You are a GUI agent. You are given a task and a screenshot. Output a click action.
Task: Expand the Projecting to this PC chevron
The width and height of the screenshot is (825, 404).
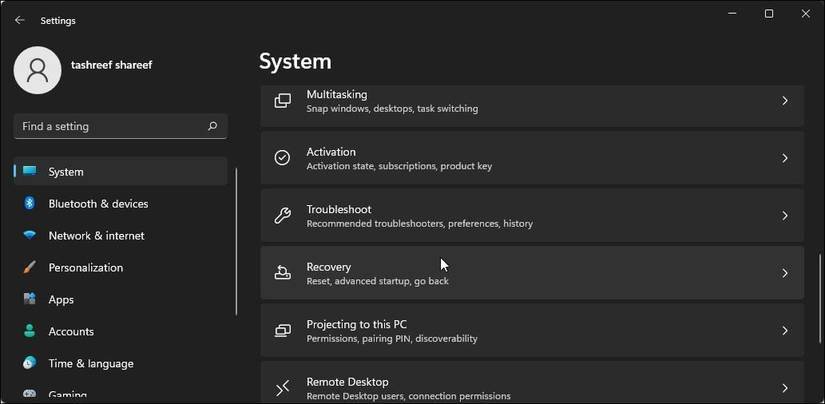[785, 331]
